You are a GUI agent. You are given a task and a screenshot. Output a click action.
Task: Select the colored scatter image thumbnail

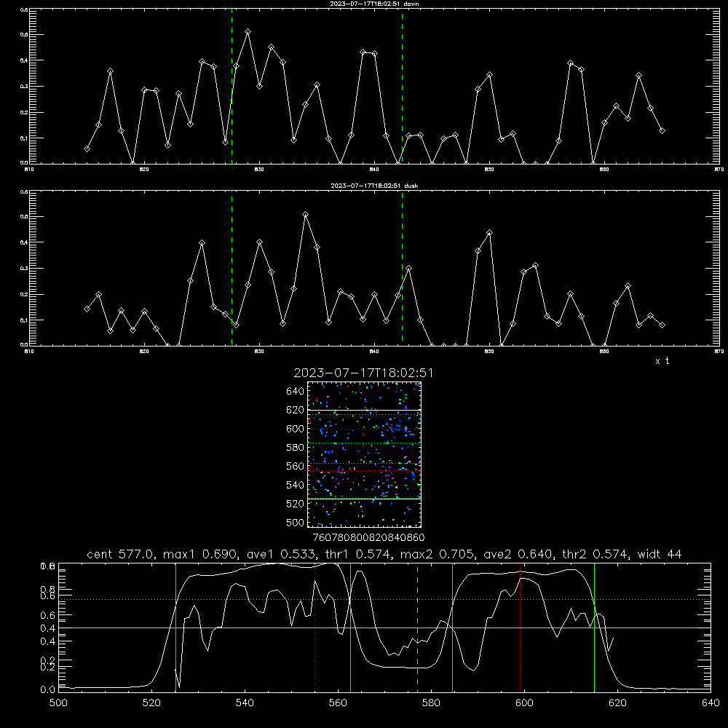tap(364, 454)
